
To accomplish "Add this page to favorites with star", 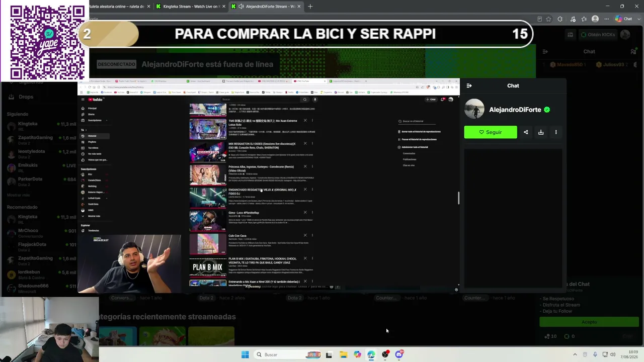I will [x=548, y=19].
